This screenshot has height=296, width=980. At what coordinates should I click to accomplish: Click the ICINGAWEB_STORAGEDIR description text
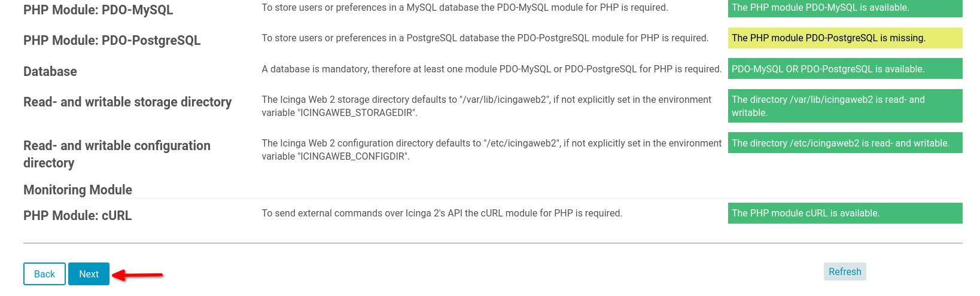(486, 106)
